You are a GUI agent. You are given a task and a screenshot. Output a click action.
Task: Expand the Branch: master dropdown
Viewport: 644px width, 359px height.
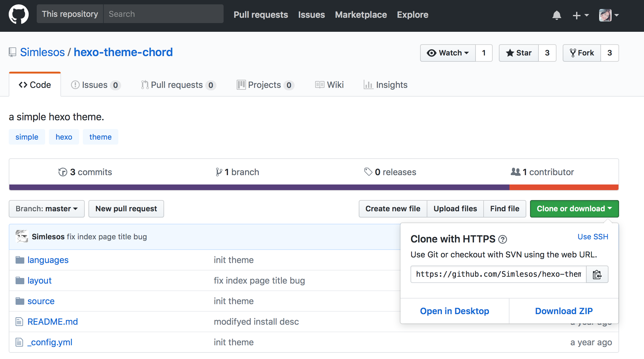(47, 209)
